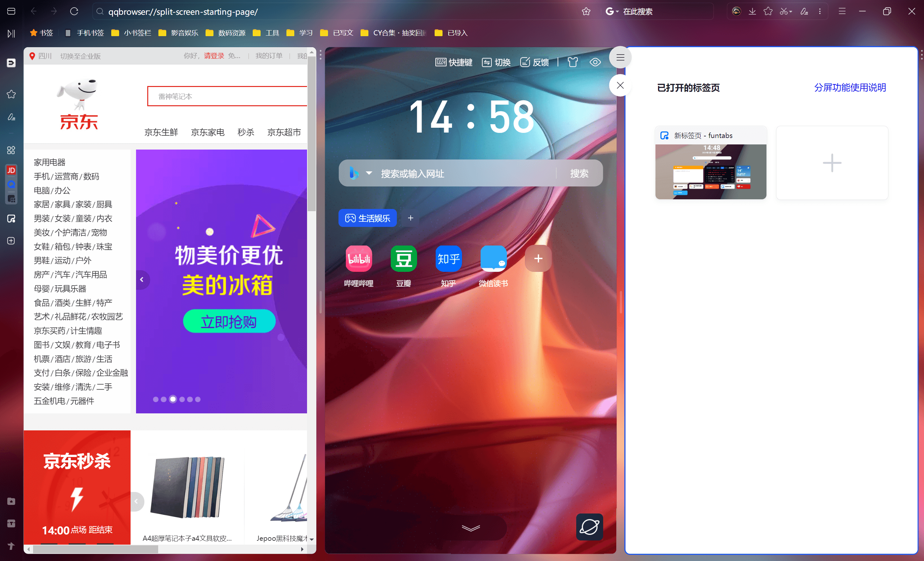Open the 数码资源 bookmark folder

pos(226,33)
